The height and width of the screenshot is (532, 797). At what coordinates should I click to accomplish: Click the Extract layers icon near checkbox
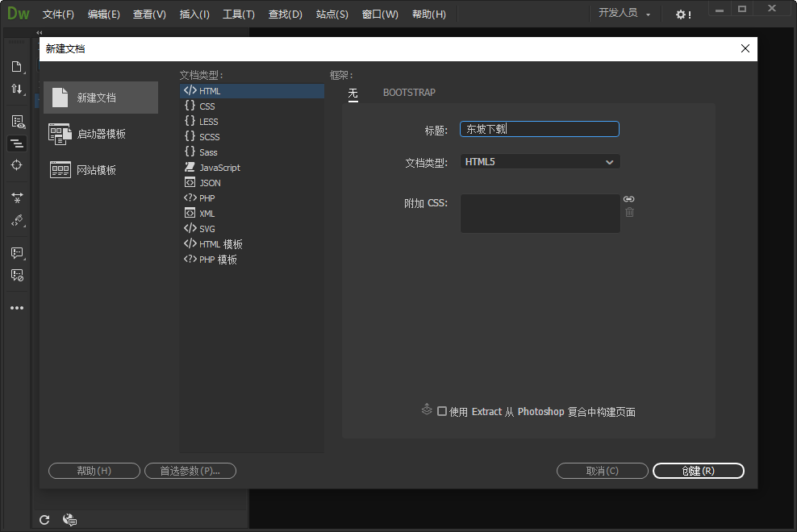pyautogui.click(x=427, y=409)
